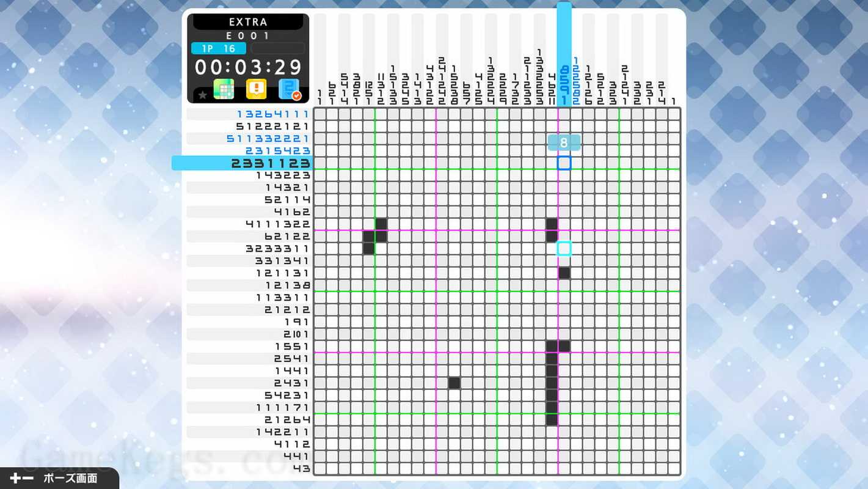The image size is (868, 489).
Task: Click the green grid puzzle icon
Action: tap(224, 89)
